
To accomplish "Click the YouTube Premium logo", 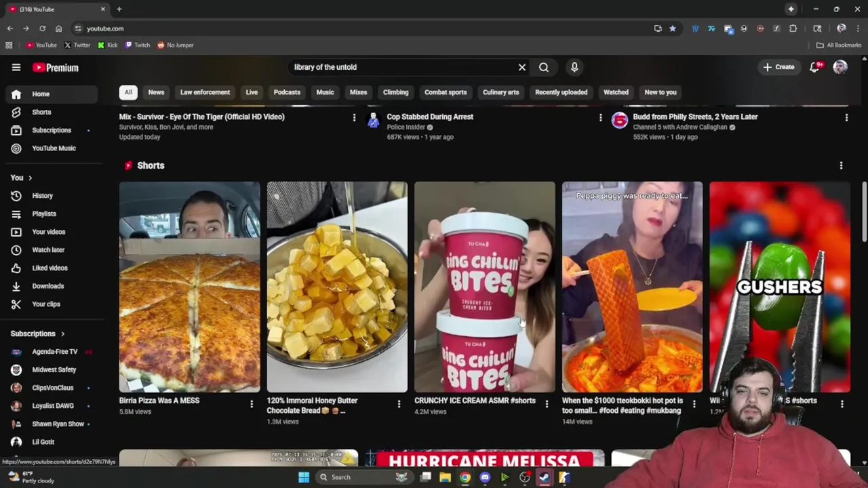I will point(56,68).
